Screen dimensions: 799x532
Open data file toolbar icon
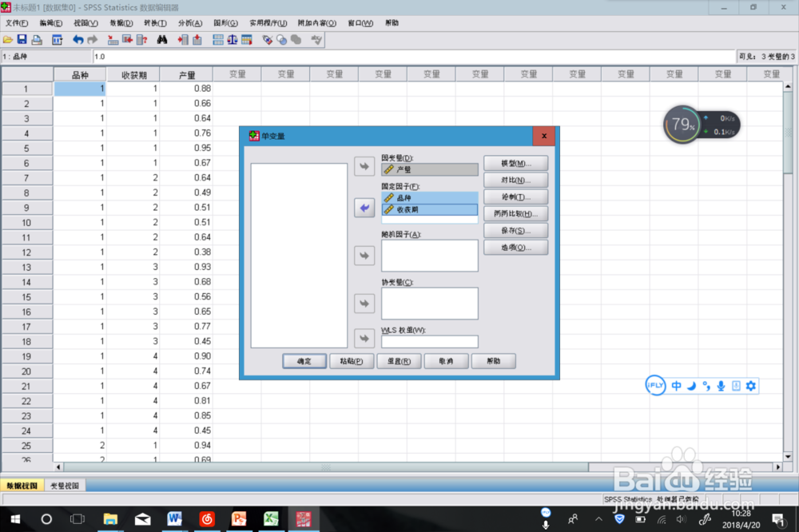click(8, 40)
